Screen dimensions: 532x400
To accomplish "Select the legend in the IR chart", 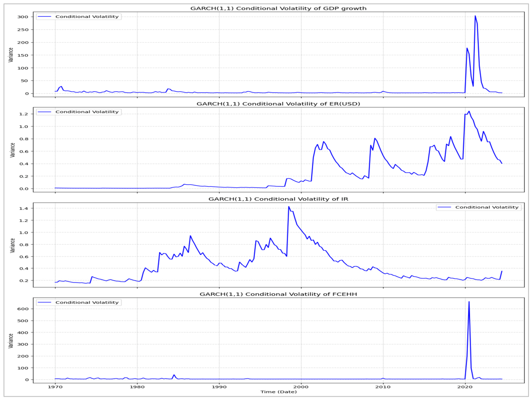I will pyautogui.click(x=478, y=207).
